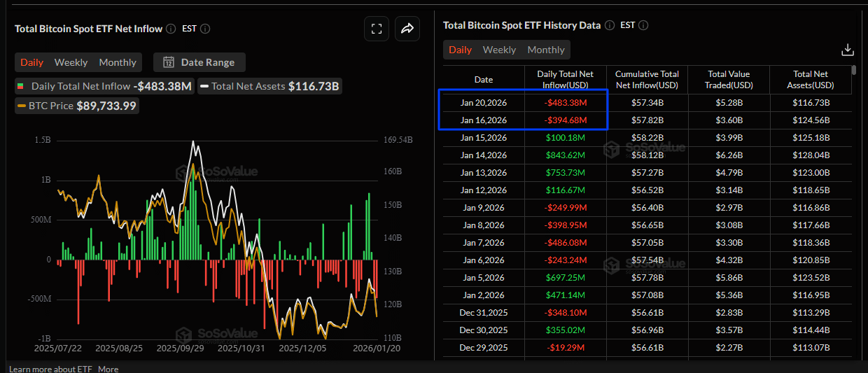Download the ETF history data
Viewport: 868px width, 373px height.
(x=847, y=50)
